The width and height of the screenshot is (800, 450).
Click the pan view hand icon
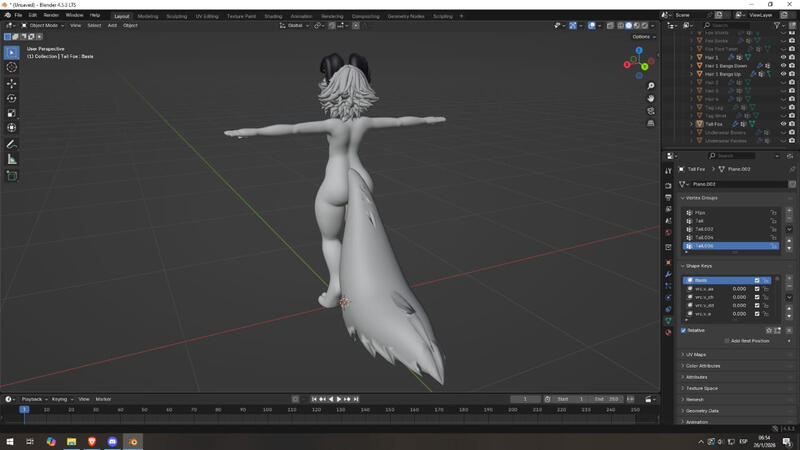coord(651,98)
